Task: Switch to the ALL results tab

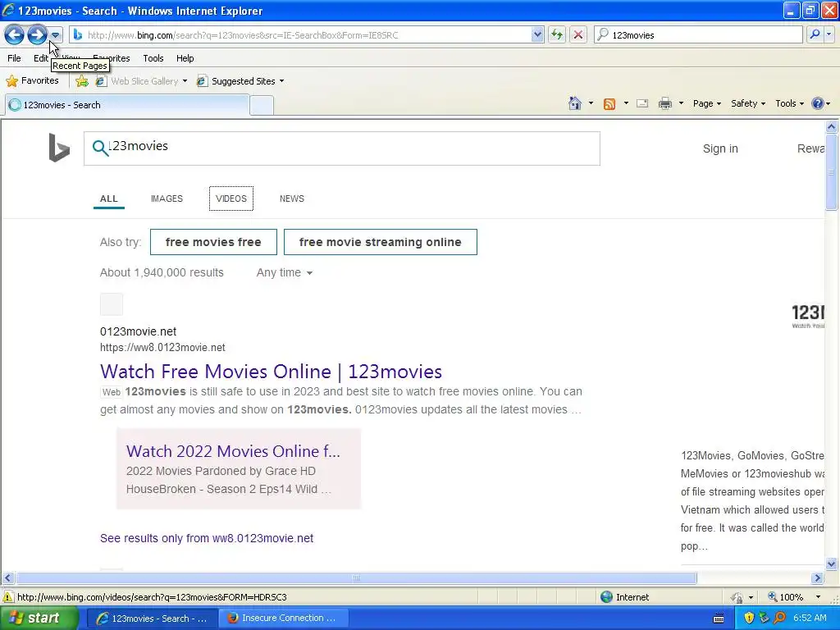Action: (x=109, y=199)
